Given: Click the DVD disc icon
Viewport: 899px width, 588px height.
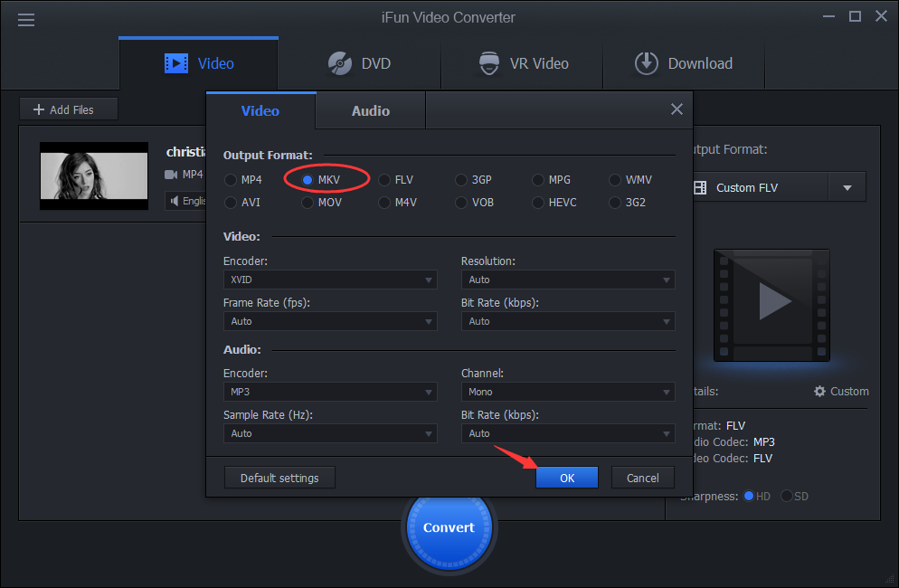Looking at the screenshot, I should click(340, 63).
